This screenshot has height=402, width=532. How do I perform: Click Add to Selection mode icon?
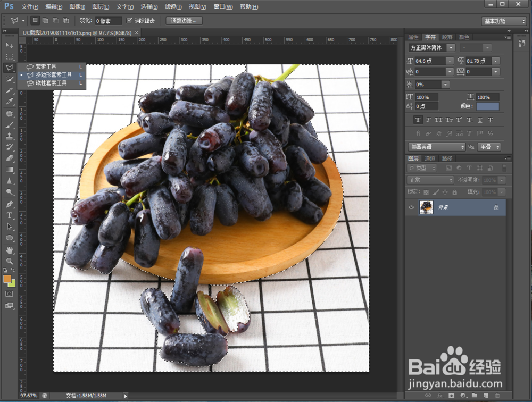click(x=45, y=21)
